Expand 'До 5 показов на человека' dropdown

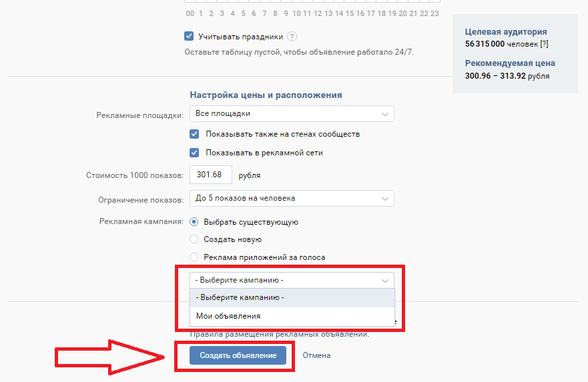point(292,198)
